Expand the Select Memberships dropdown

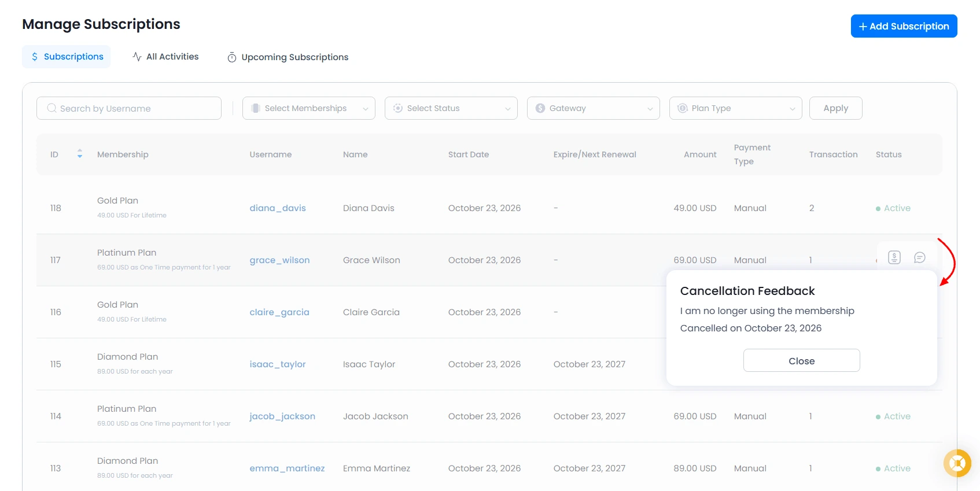pyautogui.click(x=309, y=108)
